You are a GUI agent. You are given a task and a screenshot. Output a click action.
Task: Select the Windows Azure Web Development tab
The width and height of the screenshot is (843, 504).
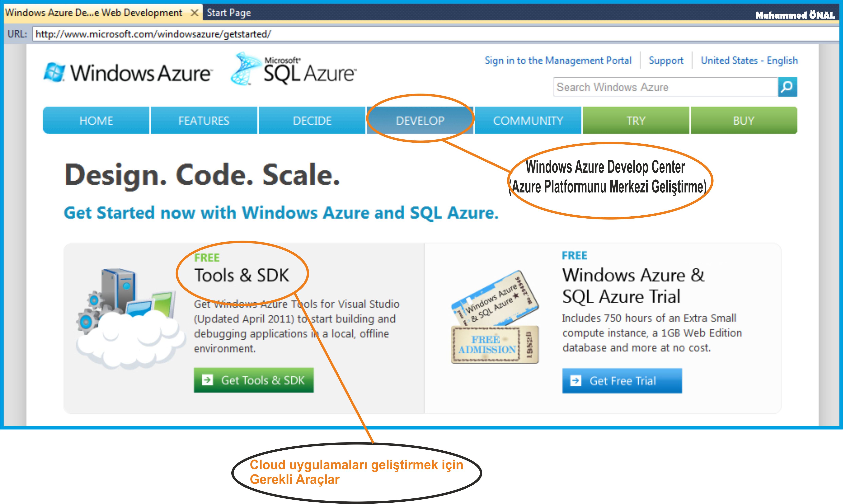(x=94, y=13)
